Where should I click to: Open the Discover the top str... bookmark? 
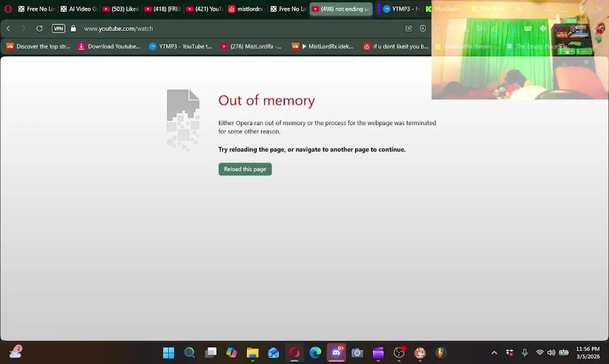38,46
